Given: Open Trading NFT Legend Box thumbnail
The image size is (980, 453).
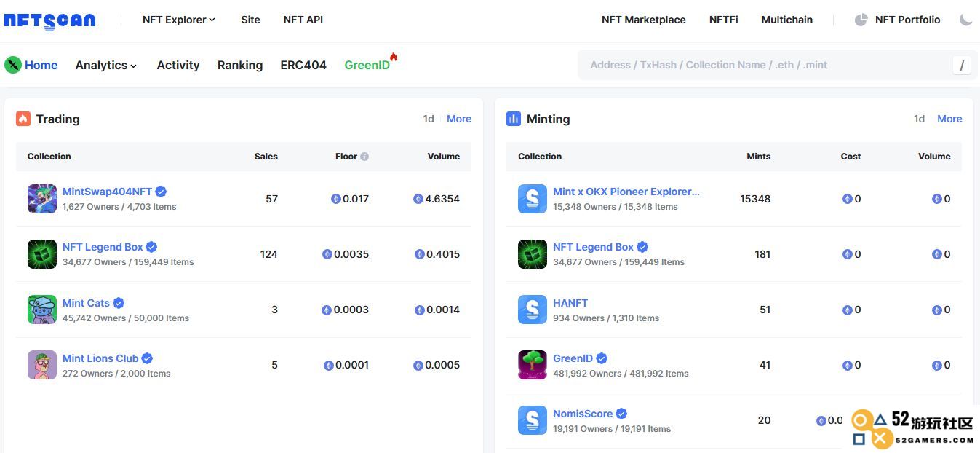Looking at the screenshot, I should (x=42, y=254).
